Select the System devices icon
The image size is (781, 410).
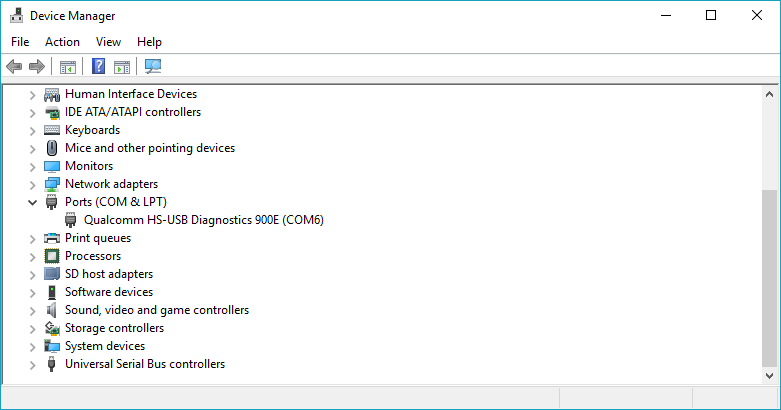pyautogui.click(x=52, y=346)
